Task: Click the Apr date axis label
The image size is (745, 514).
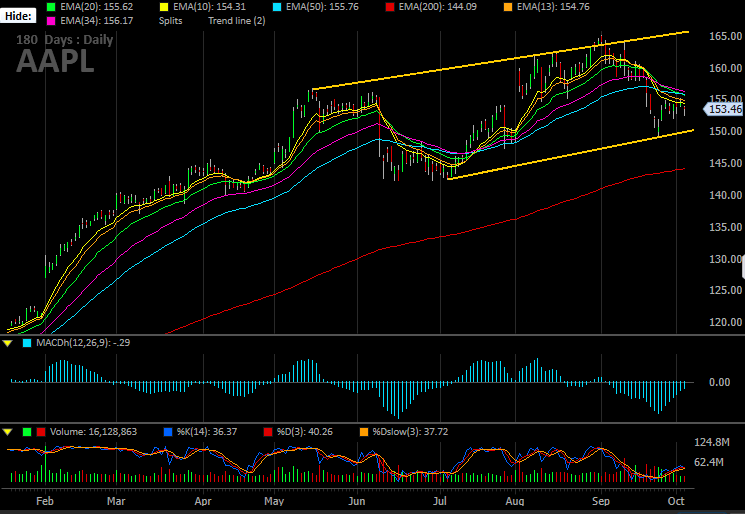Action: 203,502
